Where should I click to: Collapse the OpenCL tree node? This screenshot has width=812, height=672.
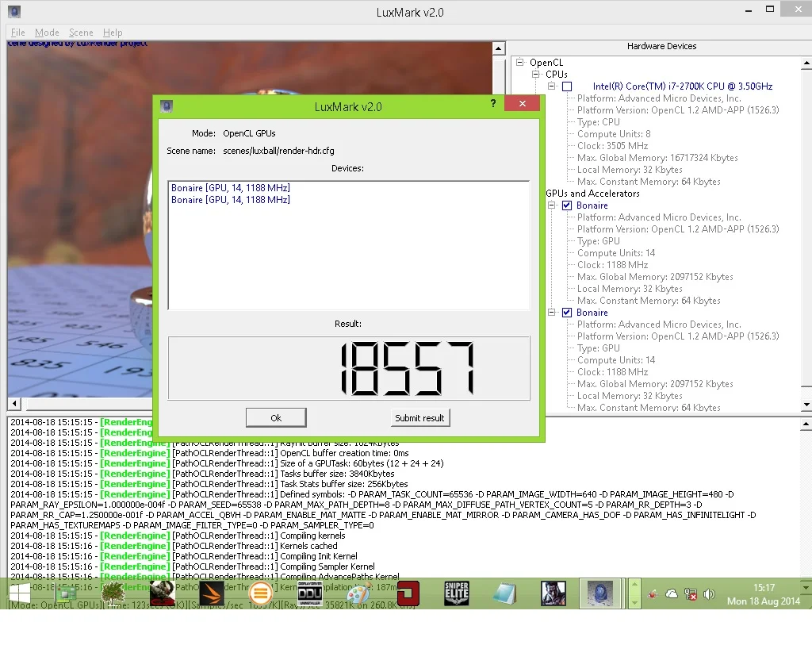pyautogui.click(x=519, y=62)
